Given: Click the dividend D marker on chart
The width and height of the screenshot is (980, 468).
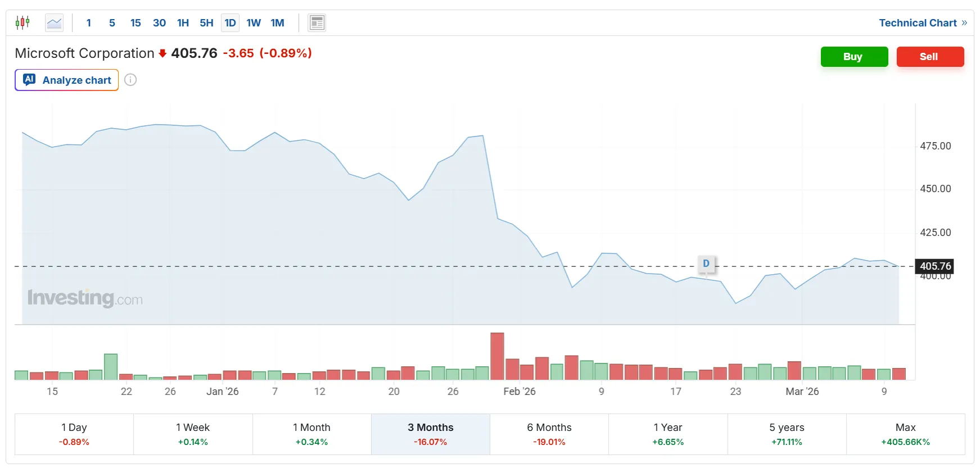Looking at the screenshot, I should point(706,263).
